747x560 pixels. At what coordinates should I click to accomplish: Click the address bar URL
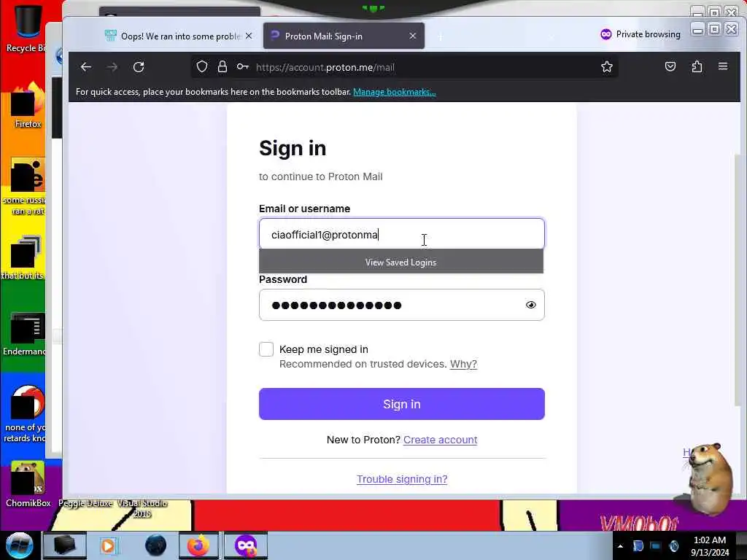(325, 67)
